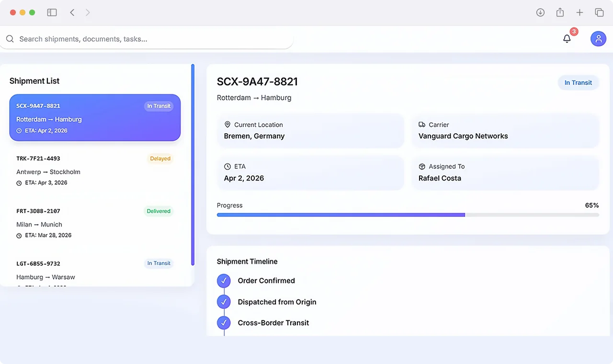Click the 65% progress value

(592, 205)
